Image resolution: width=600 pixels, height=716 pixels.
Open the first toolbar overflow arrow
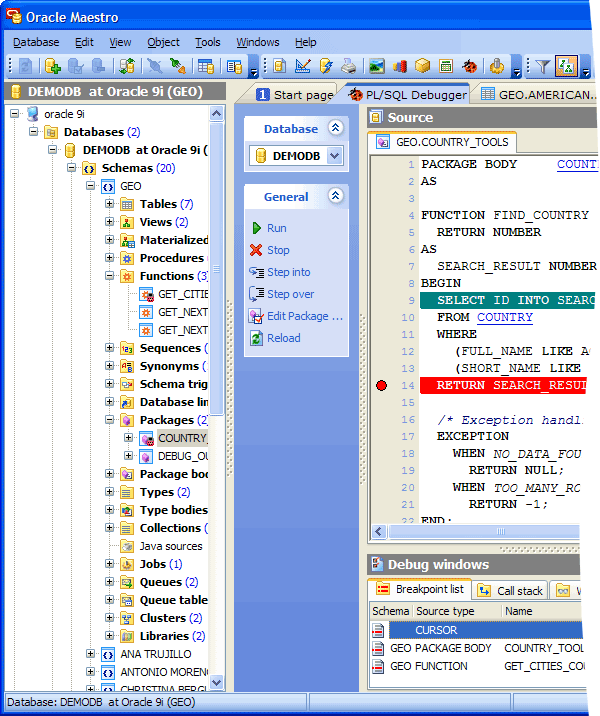254,67
